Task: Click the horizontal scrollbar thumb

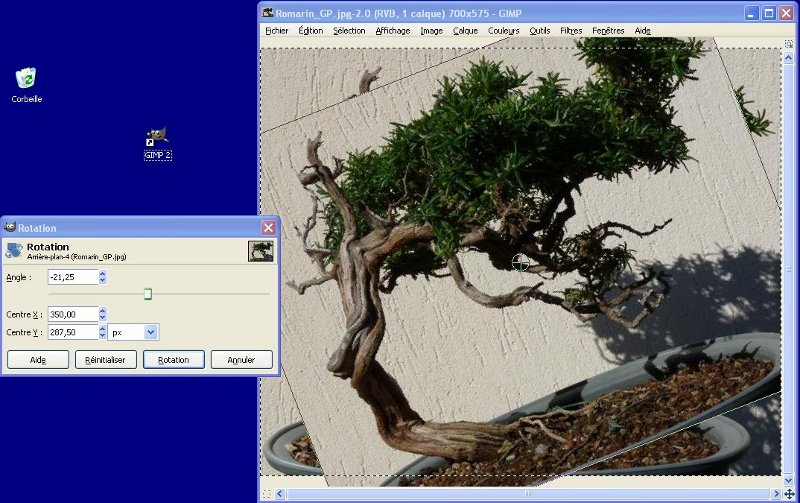Action: 528,494
